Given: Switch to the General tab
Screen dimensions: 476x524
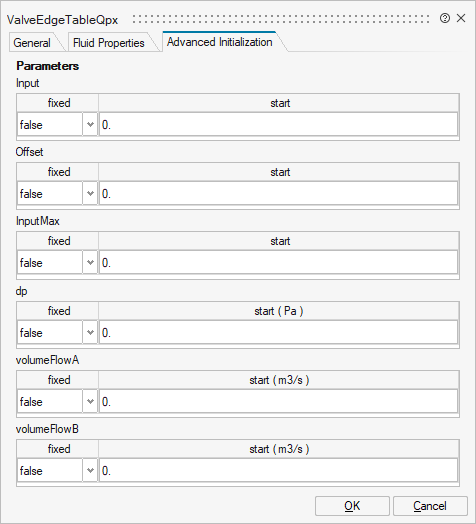Looking at the screenshot, I should [32, 43].
